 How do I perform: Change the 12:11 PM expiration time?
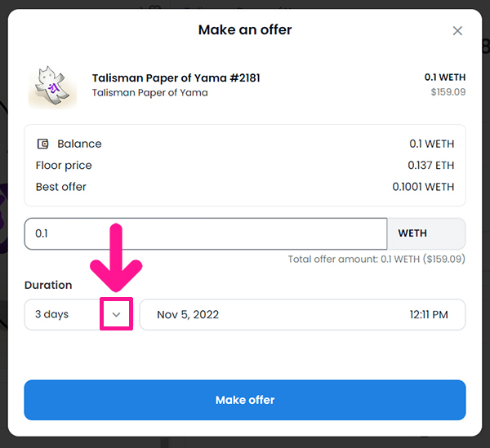tap(429, 314)
